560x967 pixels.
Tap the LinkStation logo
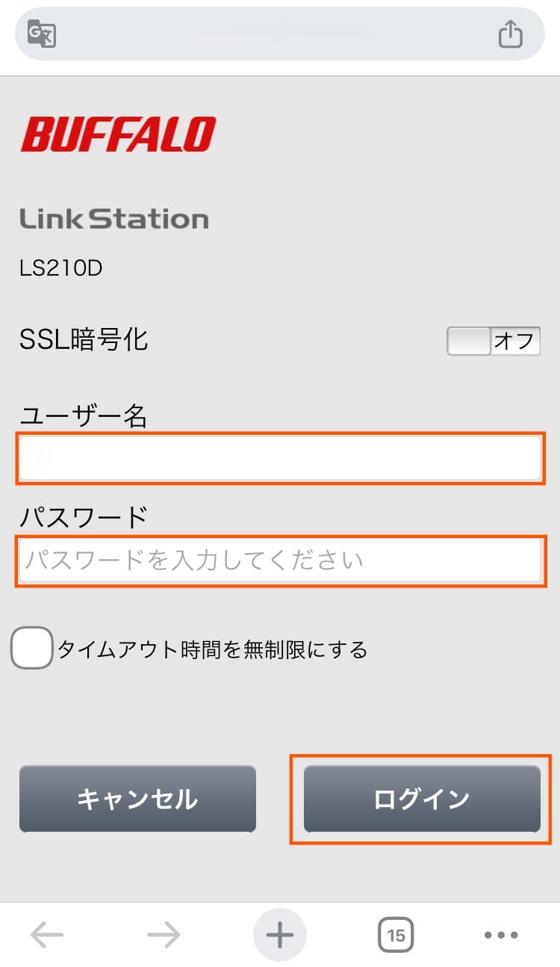pyautogui.click(x=113, y=219)
